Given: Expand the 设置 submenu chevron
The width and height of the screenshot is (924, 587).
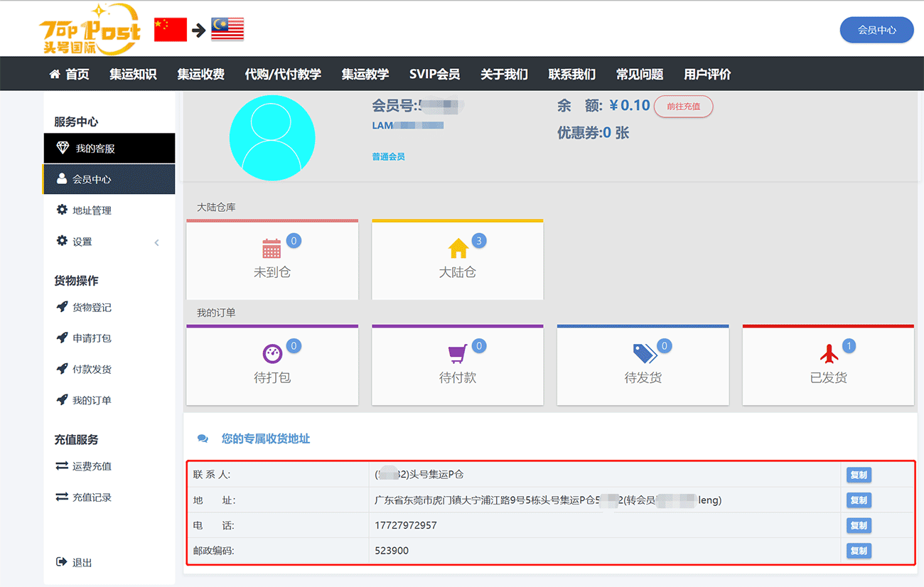Looking at the screenshot, I should [x=156, y=242].
